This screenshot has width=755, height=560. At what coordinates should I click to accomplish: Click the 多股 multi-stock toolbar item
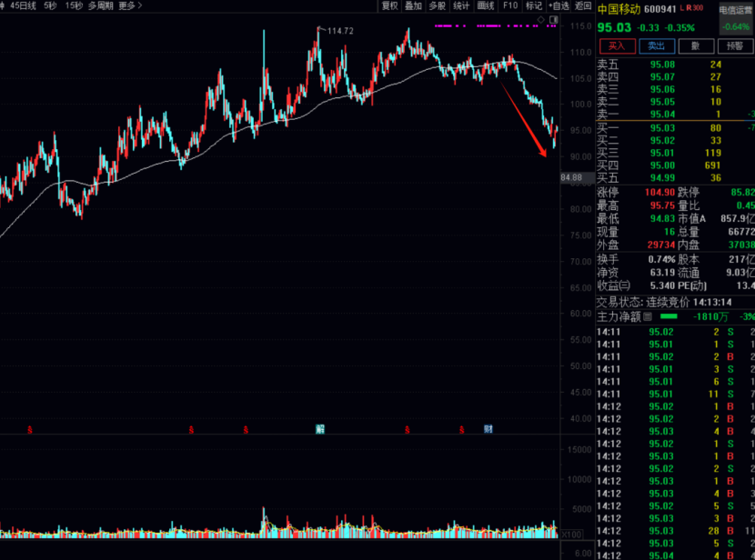[x=438, y=5]
